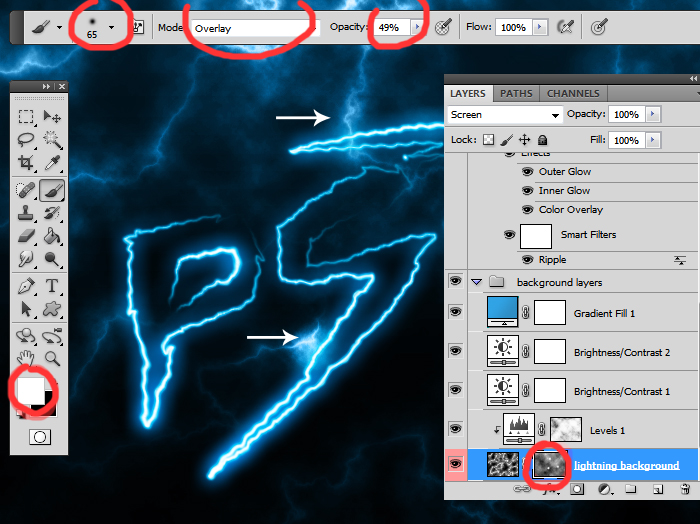Viewport: 700px width, 524px height.
Task: Click the black background color swatch
Action: tap(48, 405)
